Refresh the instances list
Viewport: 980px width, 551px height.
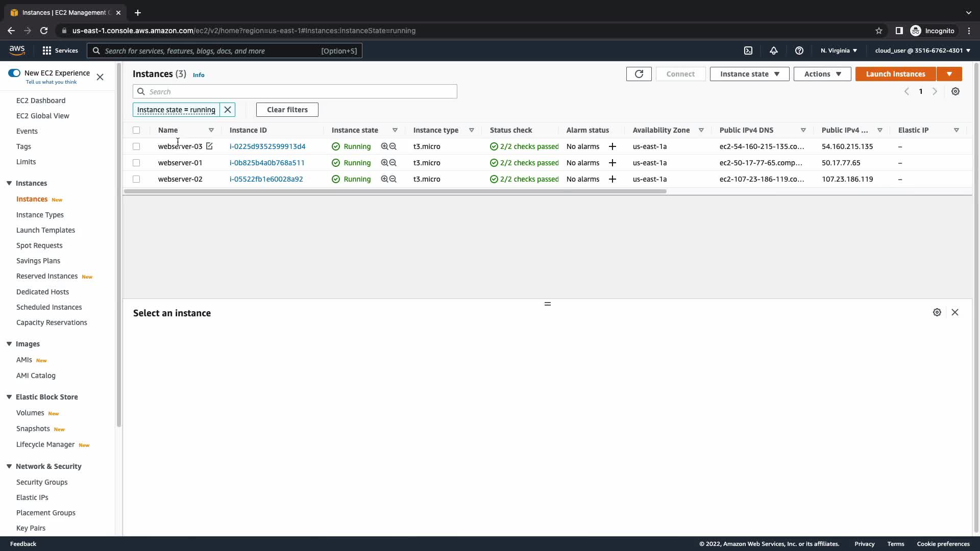[639, 74]
